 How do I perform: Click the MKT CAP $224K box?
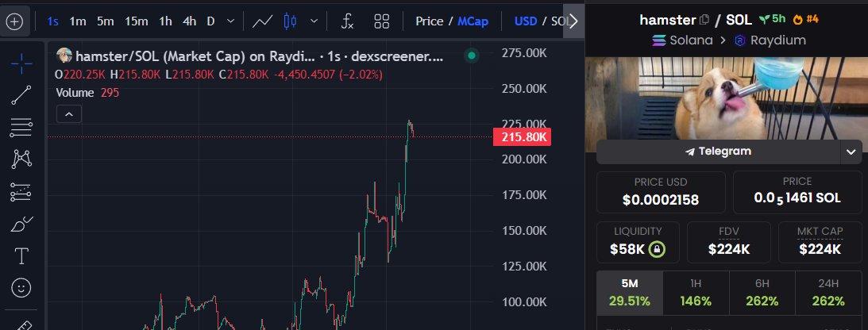820,242
